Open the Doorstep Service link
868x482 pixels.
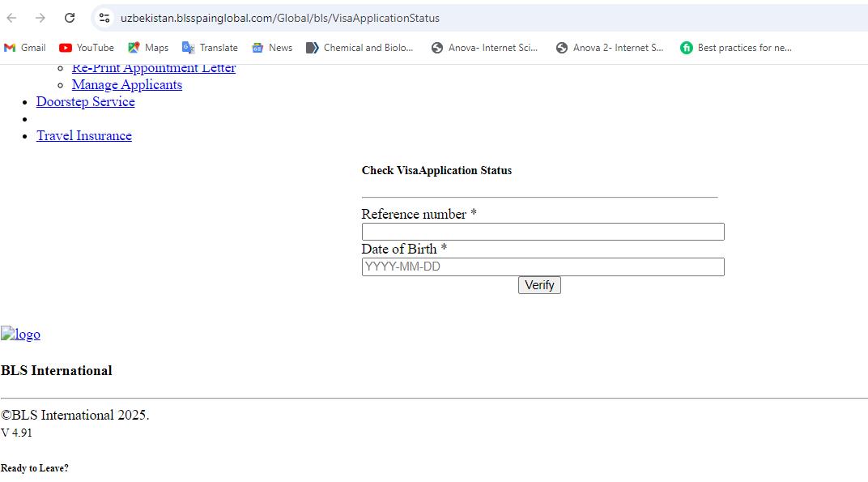point(85,101)
